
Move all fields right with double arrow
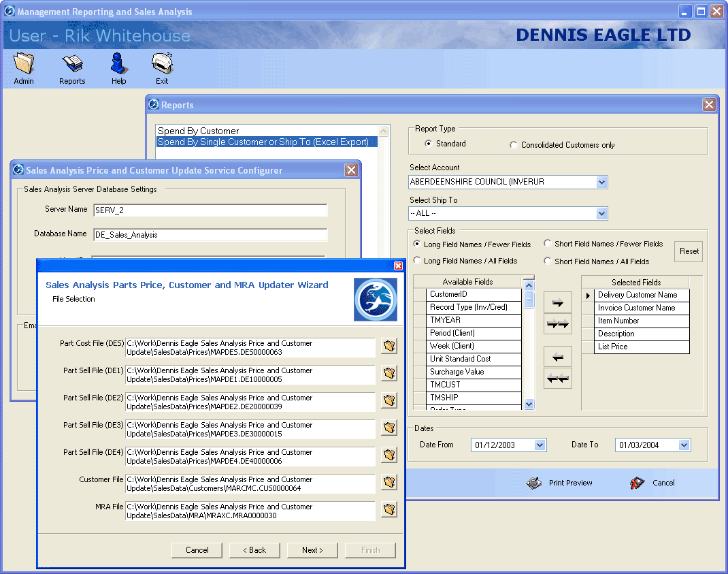tap(558, 324)
